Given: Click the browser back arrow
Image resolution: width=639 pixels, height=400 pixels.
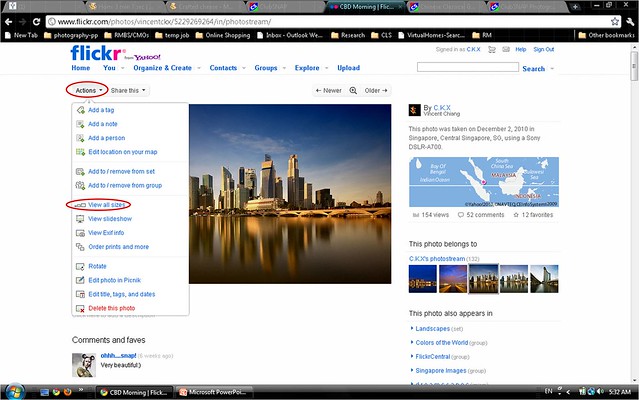Looking at the screenshot, I should (8, 22).
